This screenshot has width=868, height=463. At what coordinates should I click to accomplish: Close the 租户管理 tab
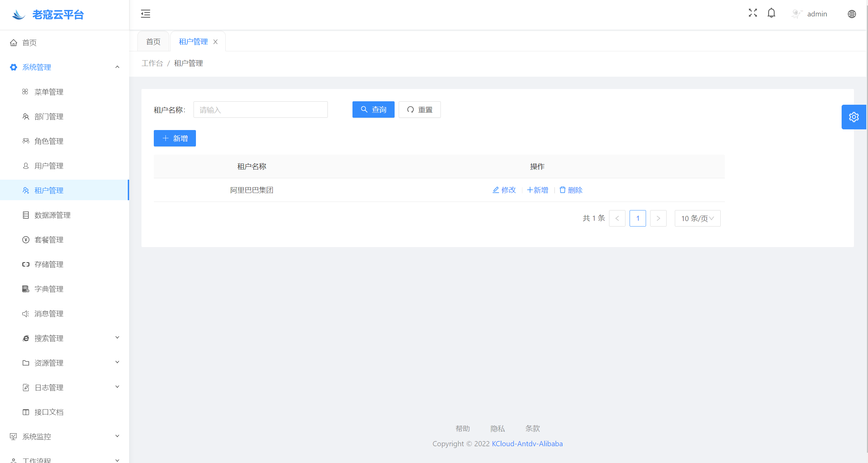(215, 42)
